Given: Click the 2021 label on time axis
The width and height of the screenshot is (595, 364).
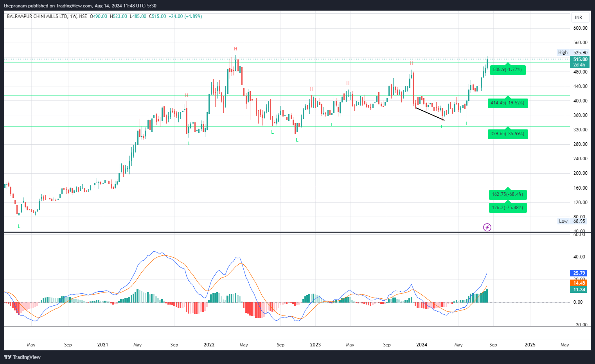Looking at the screenshot, I should point(102,345).
